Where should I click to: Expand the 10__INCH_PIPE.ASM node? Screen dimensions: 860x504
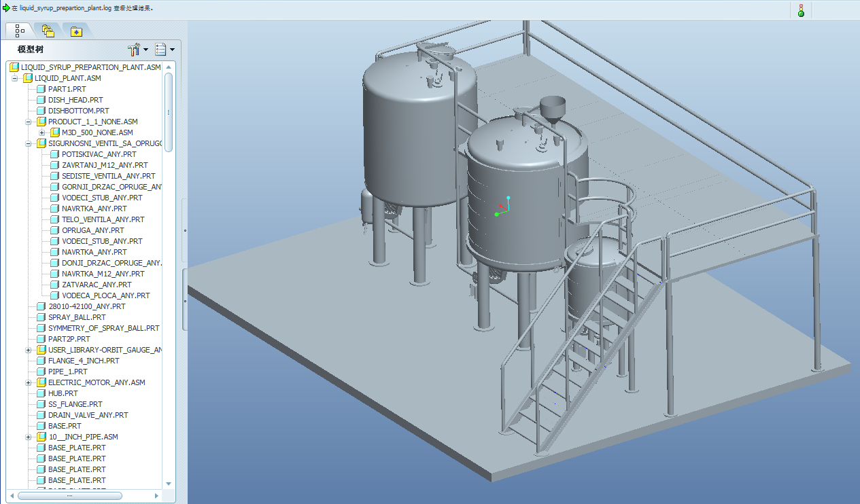(x=29, y=437)
